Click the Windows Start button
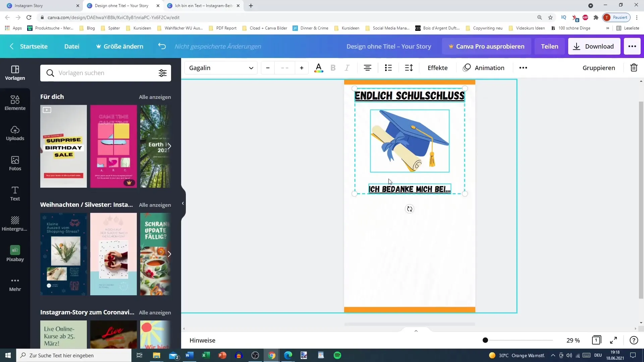Image resolution: width=644 pixels, height=362 pixels. click(8, 355)
